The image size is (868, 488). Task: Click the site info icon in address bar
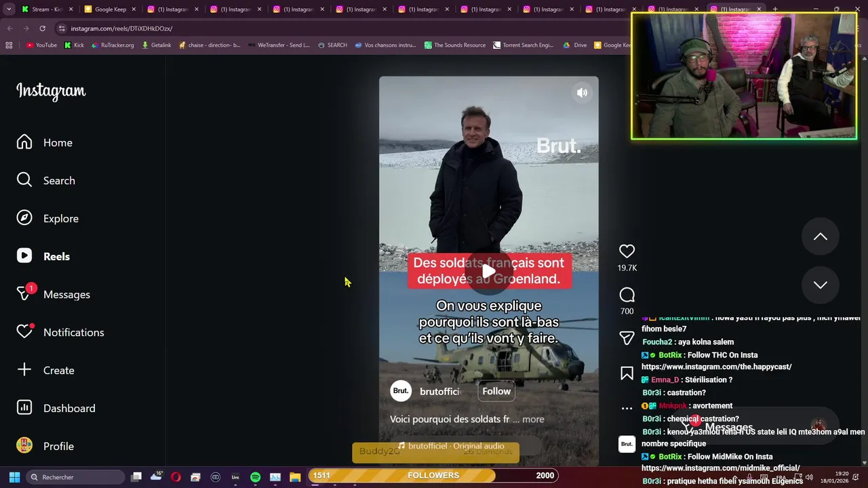coord(62,28)
